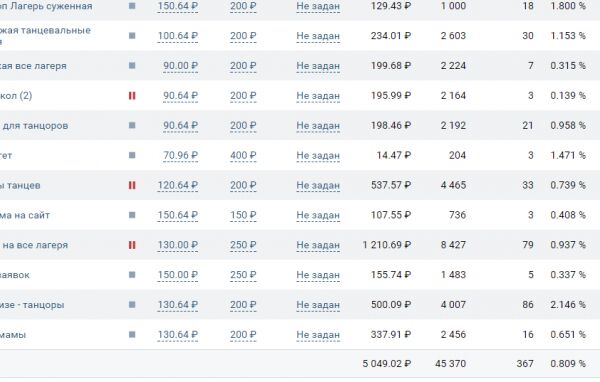Click the red pause icon in the танцев row
600x382 pixels.
(132, 185)
